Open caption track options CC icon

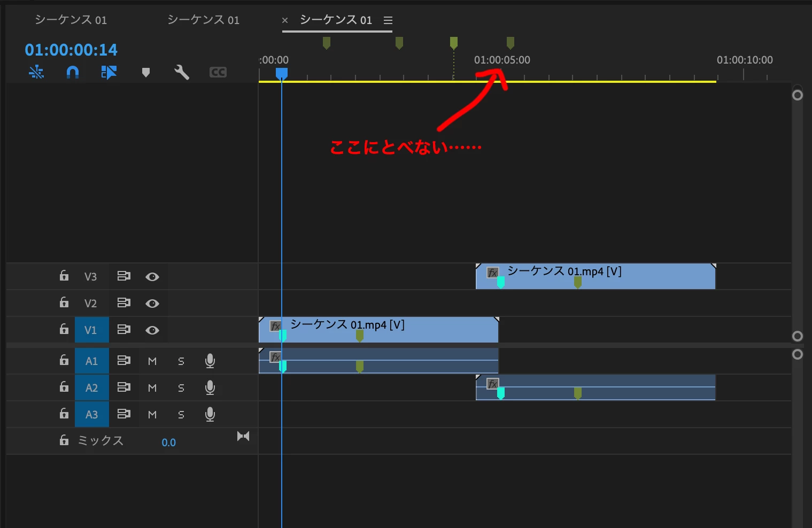coord(218,72)
